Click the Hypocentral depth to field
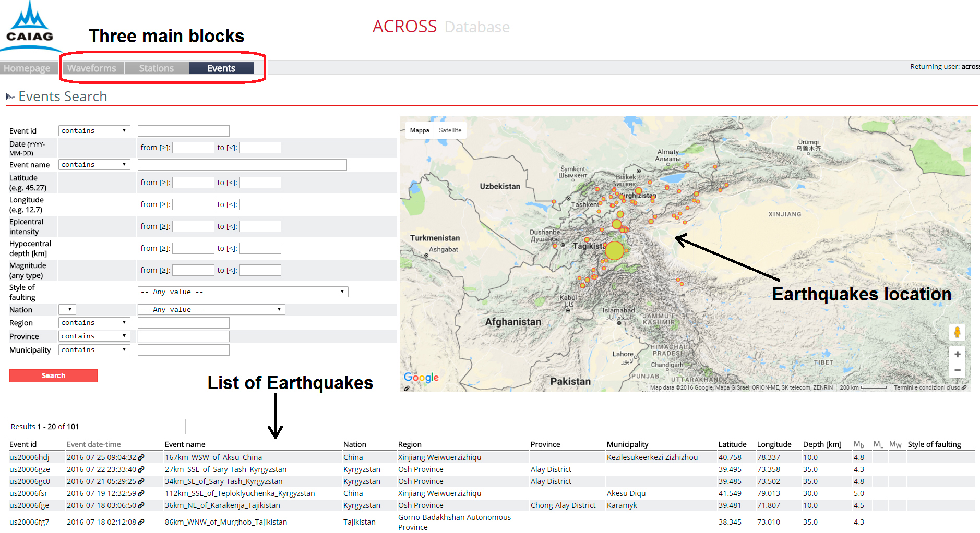 [x=260, y=248]
